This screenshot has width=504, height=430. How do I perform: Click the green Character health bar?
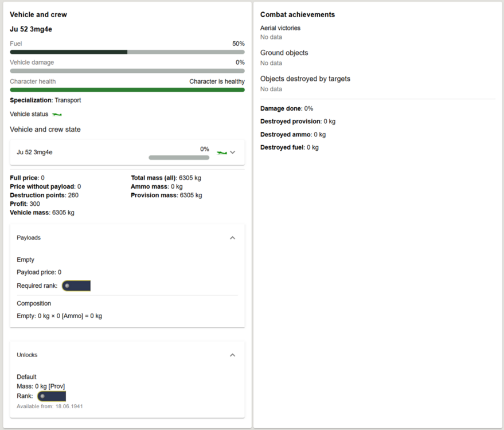point(127,90)
